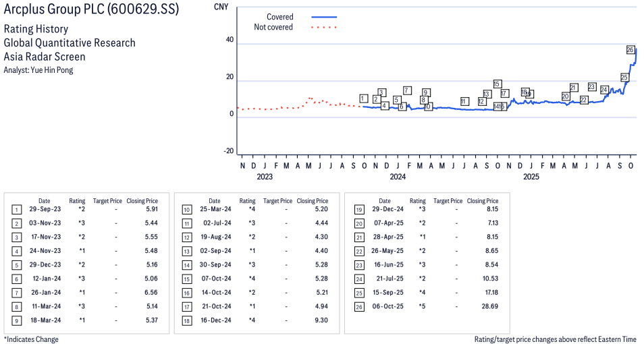This screenshot has height=344, width=644.
Task: Click chart marker 26 at the price peak
Action: [x=630, y=50]
